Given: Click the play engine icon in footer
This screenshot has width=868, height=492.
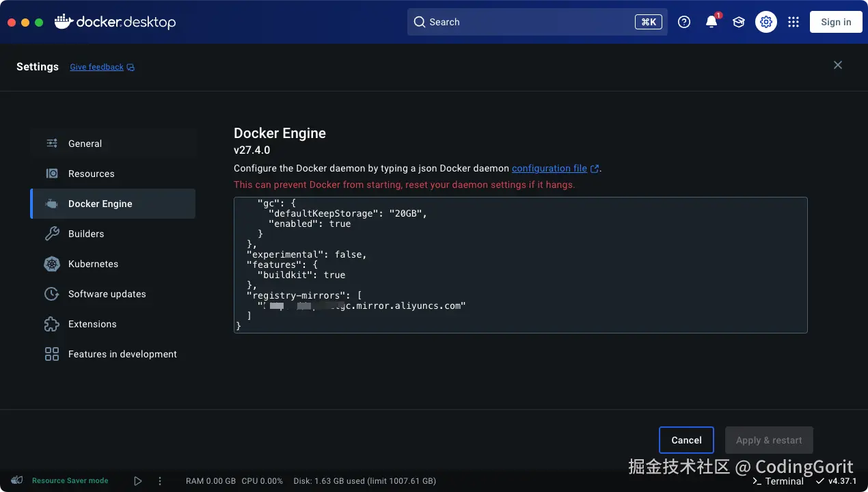Looking at the screenshot, I should (x=138, y=481).
